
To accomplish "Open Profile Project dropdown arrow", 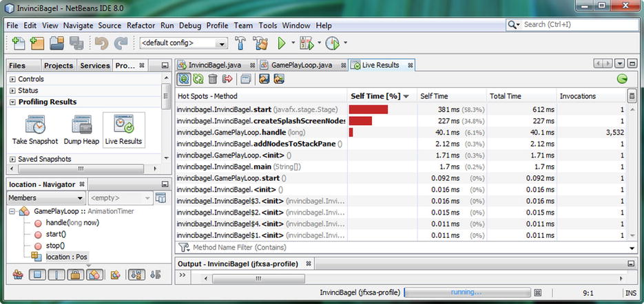I will click(345, 43).
